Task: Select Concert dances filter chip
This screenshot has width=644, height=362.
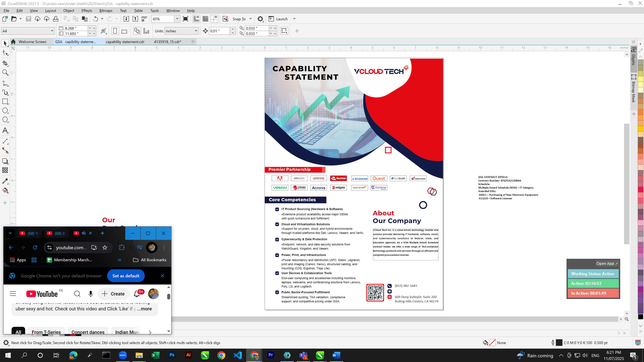Action: (88, 332)
